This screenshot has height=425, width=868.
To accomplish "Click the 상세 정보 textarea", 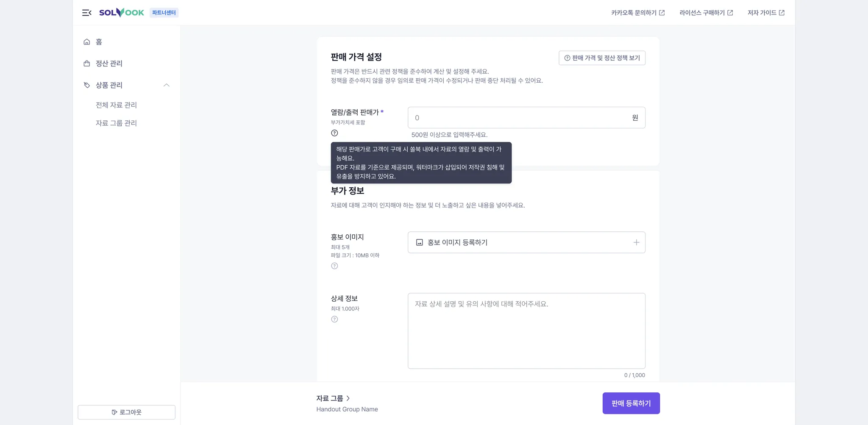I will [526, 331].
